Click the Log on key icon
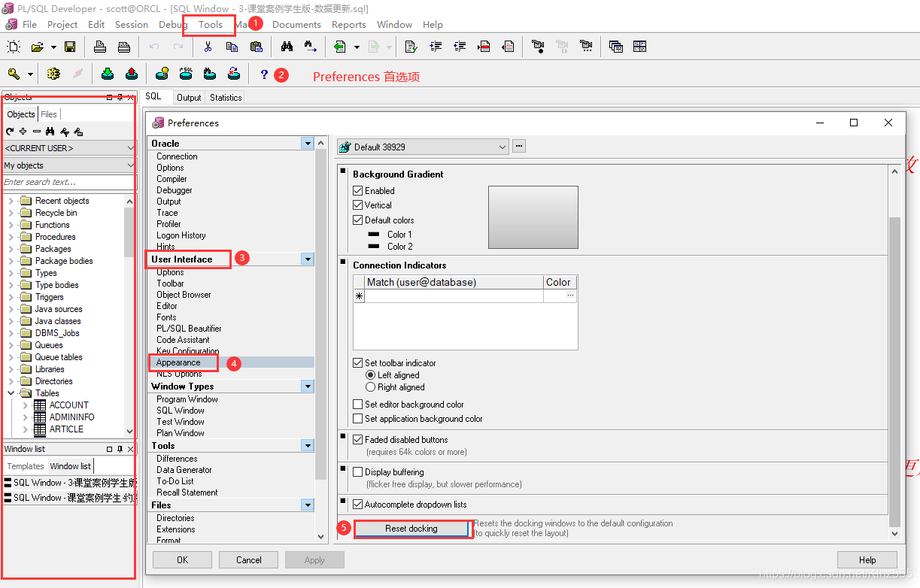 [14, 74]
